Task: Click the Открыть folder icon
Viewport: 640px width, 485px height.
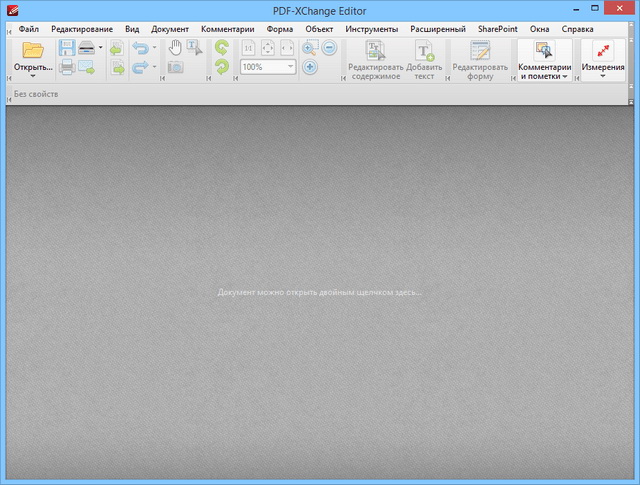Action: tap(33, 50)
